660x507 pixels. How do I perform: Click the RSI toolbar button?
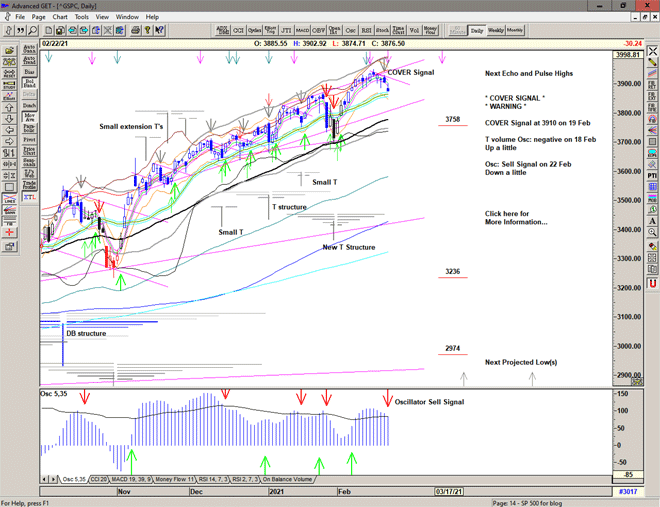[364, 31]
